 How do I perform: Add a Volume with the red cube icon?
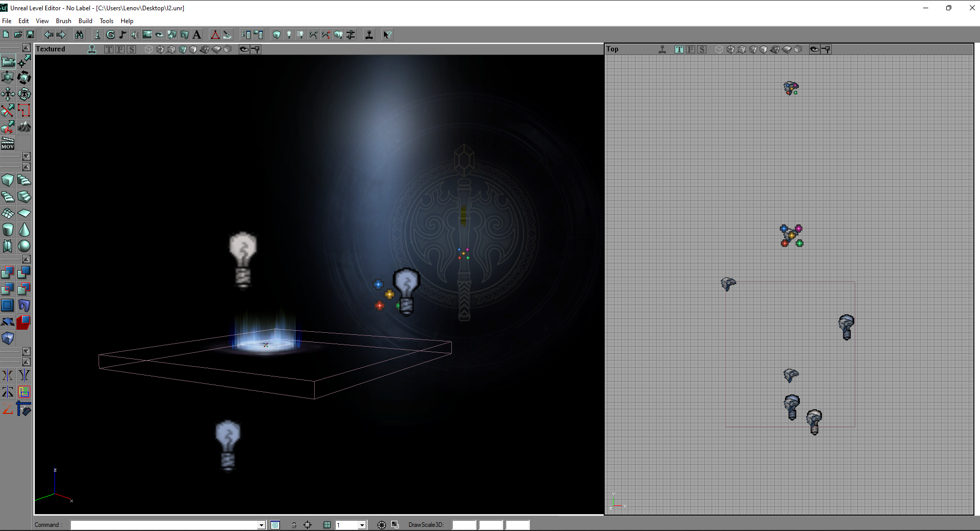24,322
